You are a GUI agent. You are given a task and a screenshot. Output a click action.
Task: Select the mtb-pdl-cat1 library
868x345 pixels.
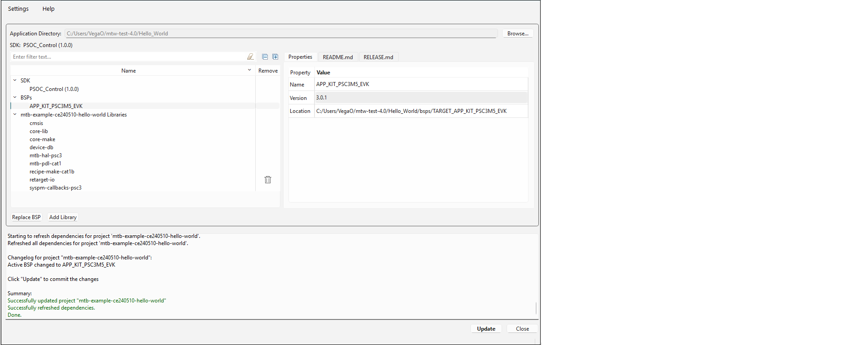45,164
